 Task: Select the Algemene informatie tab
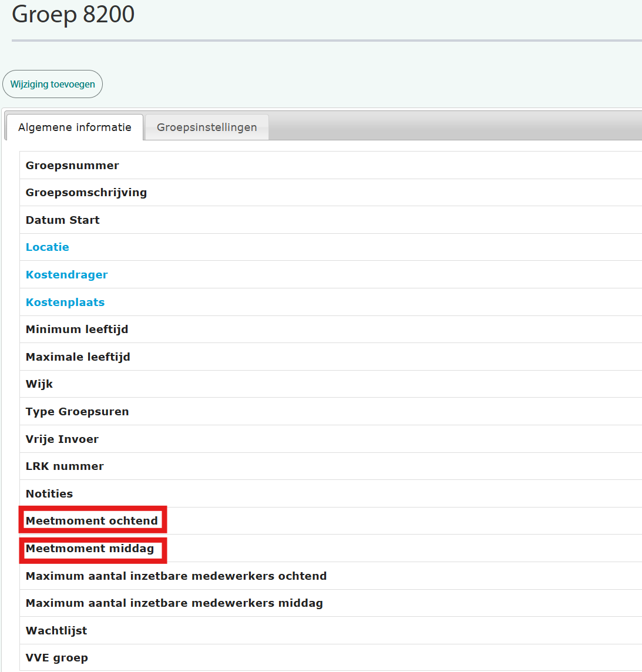click(75, 127)
